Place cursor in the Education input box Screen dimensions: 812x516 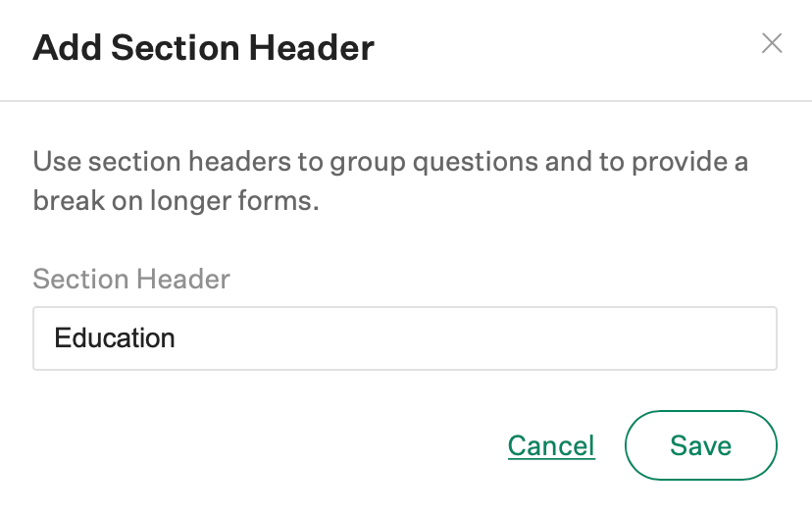[x=404, y=338]
